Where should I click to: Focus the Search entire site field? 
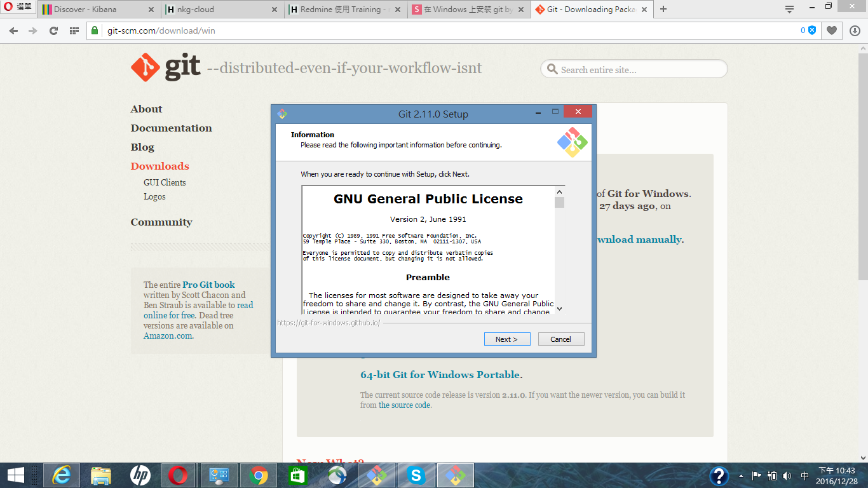634,69
